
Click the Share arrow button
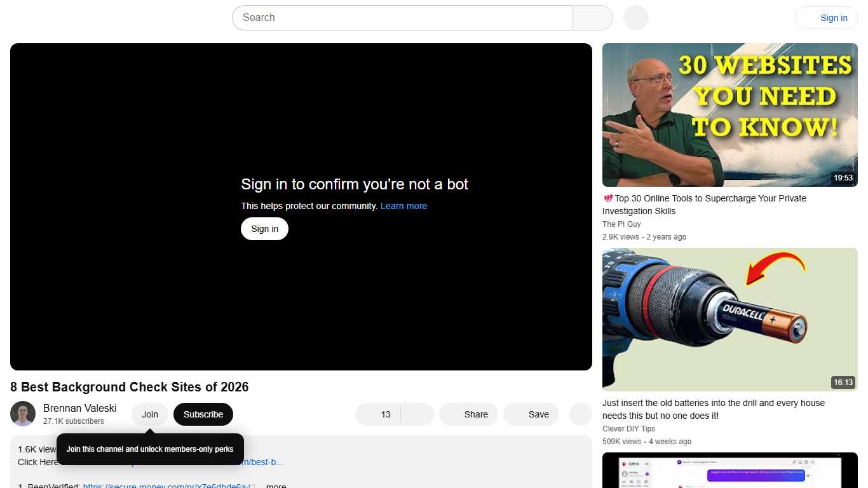(468, 414)
